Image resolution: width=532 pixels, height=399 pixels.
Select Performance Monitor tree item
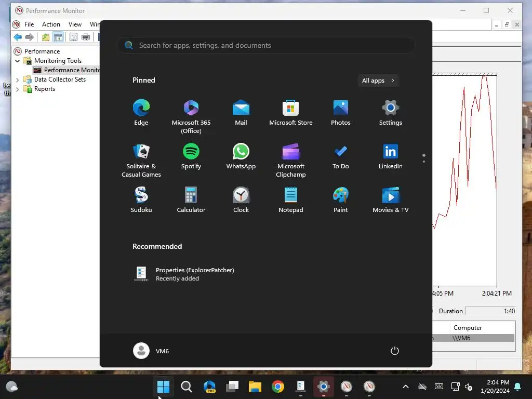[x=72, y=70]
